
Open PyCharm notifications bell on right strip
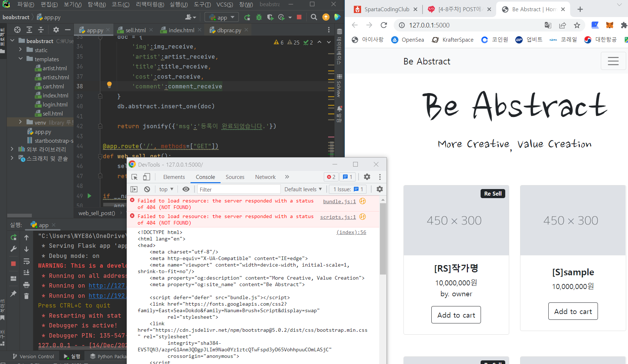(339, 108)
